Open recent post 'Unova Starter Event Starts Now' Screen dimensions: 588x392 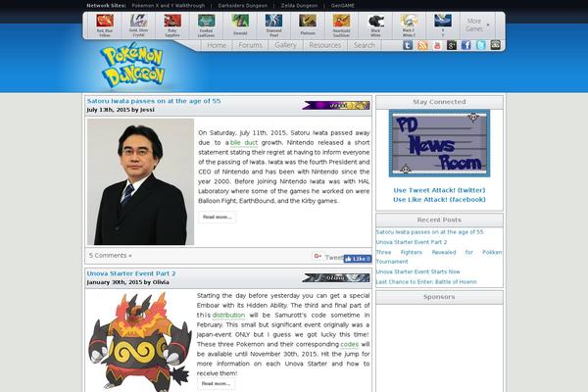pos(418,271)
